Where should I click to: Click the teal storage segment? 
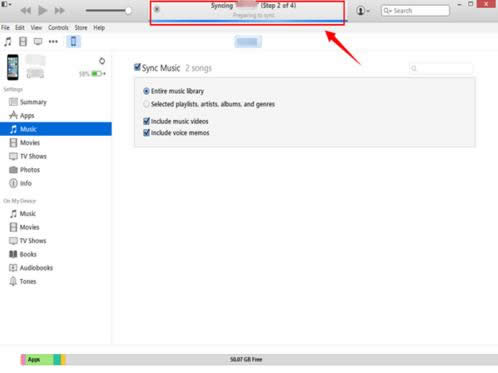pos(57,359)
